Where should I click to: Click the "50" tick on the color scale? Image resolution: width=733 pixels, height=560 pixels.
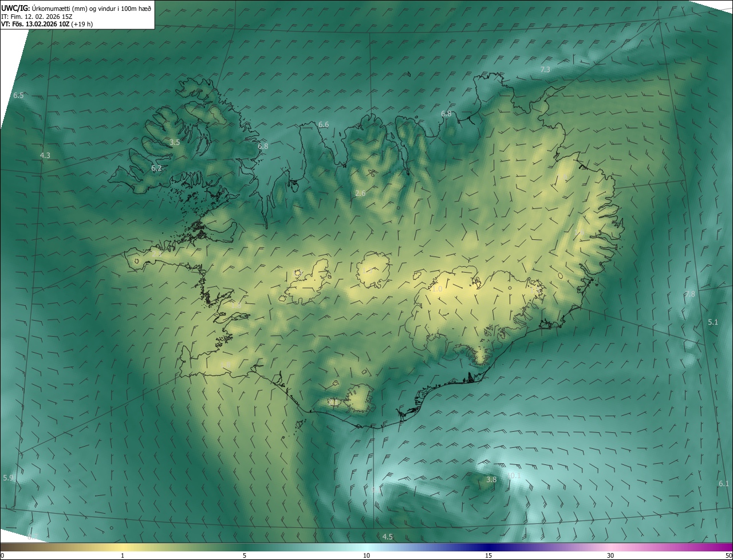pyautogui.click(x=728, y=555)
